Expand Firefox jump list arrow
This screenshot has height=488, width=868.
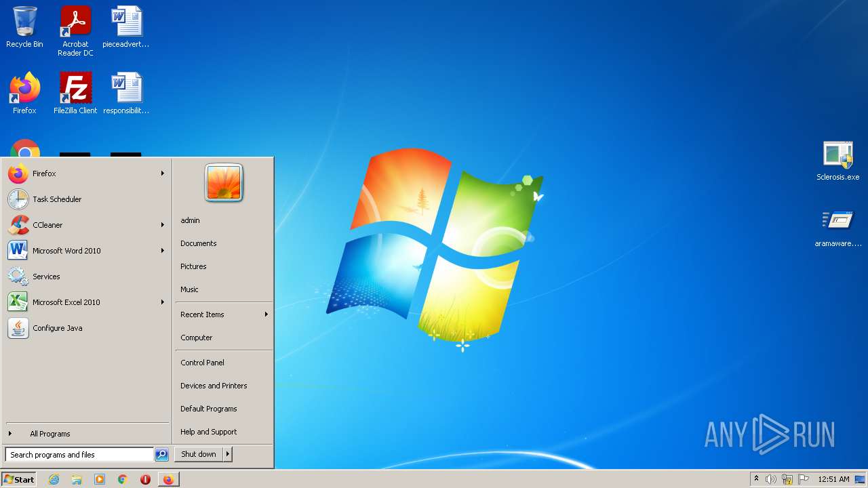(163, 174)
